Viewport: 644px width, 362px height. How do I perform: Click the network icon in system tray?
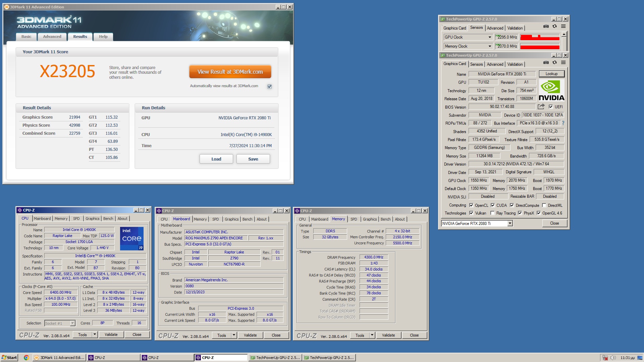tap(605, 358)
